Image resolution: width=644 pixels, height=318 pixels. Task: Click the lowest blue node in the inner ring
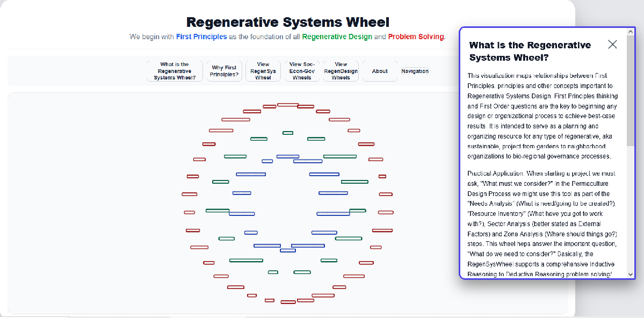click(x=288, y=250)
